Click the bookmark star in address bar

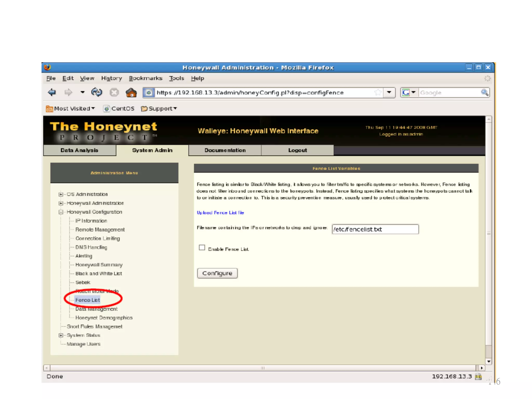click(x=378, y=92)
